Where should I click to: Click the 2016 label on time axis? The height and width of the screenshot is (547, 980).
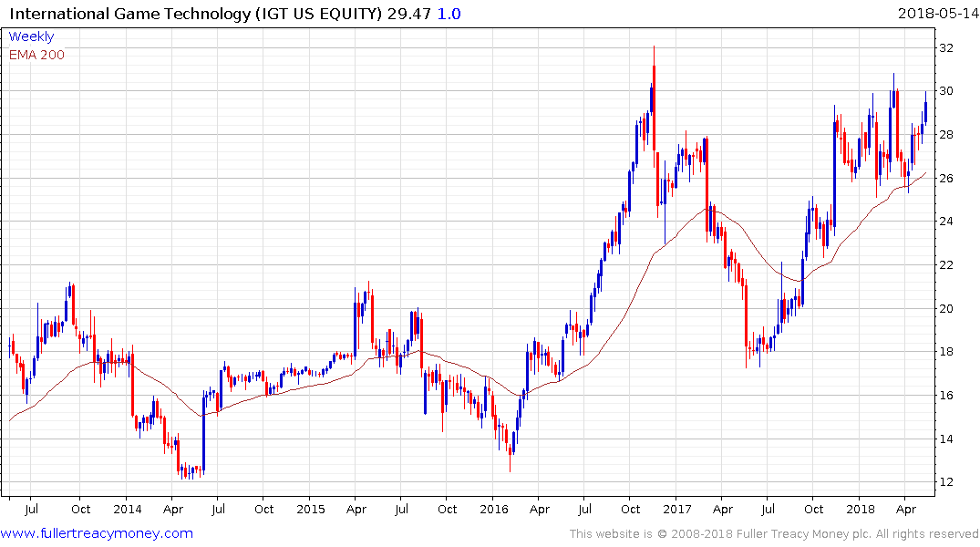(494, 510)
